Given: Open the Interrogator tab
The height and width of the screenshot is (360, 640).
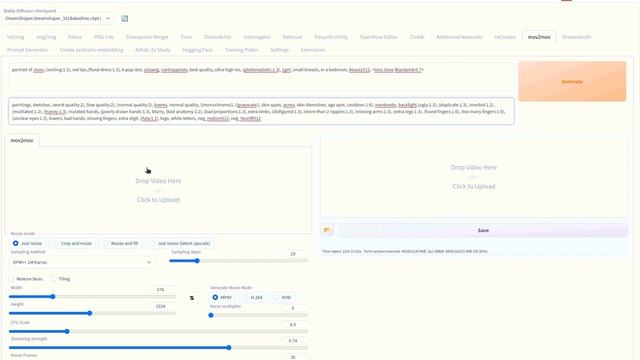Looking at the screenshot, I should [x=257, y=37].
